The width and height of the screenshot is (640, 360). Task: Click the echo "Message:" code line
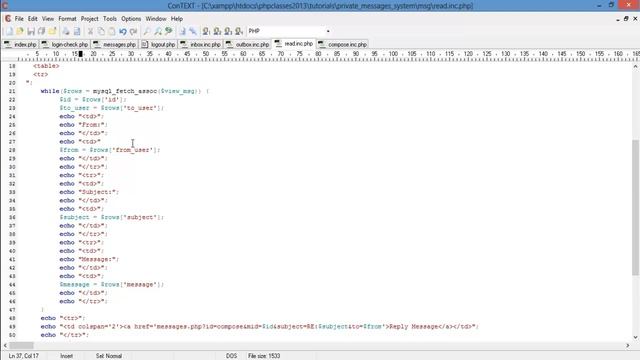[89, 259]
